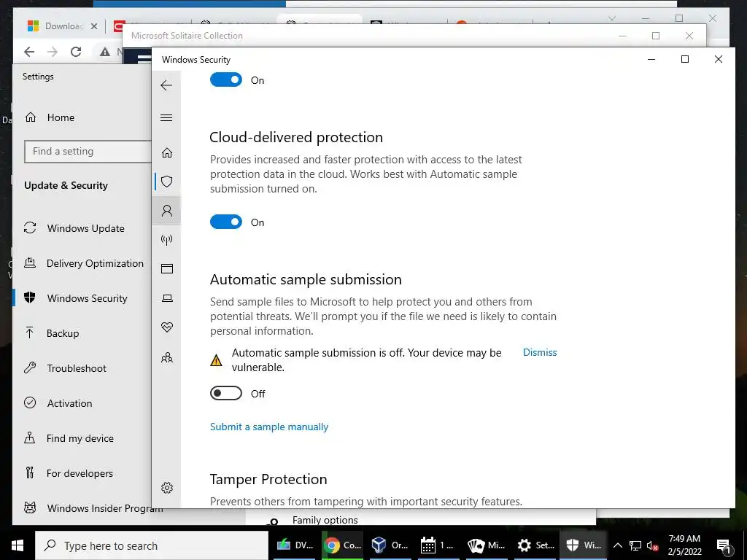Open Chrome from the taskbar
The image size is (747, 560).
pos(343,545)
